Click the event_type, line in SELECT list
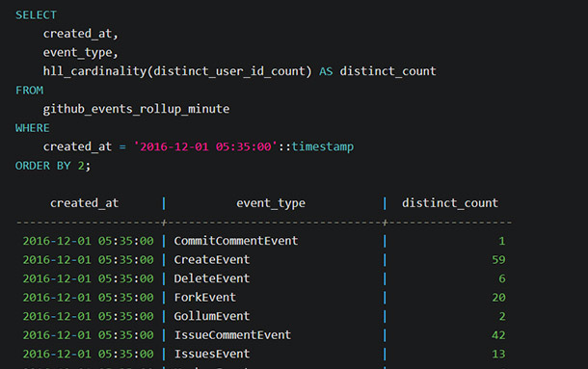The image size is (588, 369). click(x=81, y=53)
